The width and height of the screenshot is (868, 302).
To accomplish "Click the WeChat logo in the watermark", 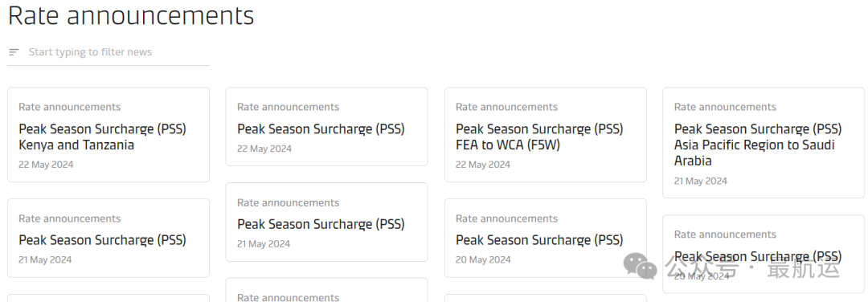I will coord(640,267).
